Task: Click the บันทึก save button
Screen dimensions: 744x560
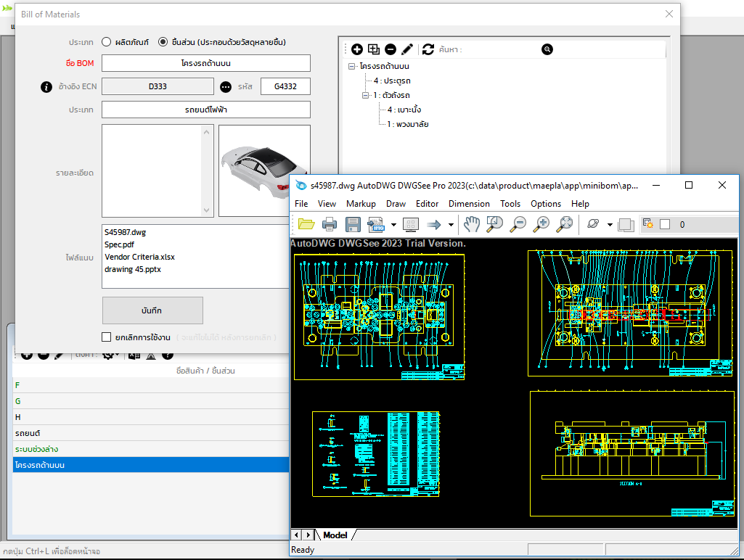Action: (152, 310)
